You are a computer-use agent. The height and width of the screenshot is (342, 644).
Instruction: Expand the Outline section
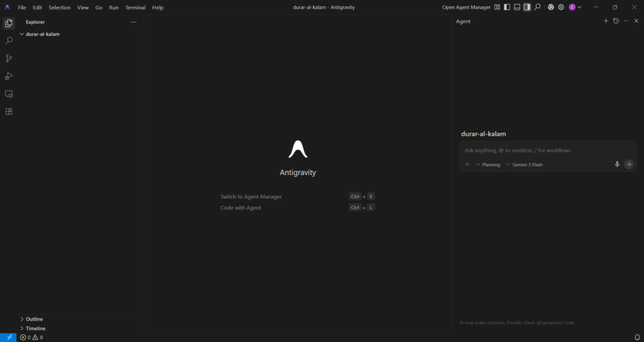tap(34, 319)
